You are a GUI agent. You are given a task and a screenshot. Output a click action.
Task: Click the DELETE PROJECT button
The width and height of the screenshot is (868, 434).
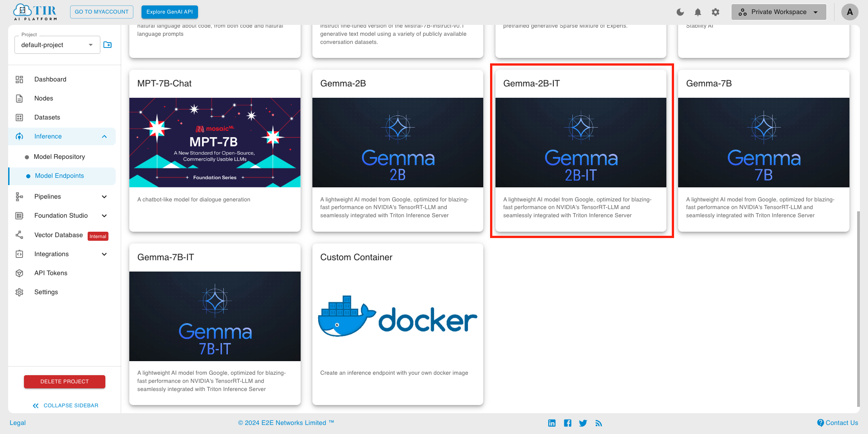click(x=65, y=382)
